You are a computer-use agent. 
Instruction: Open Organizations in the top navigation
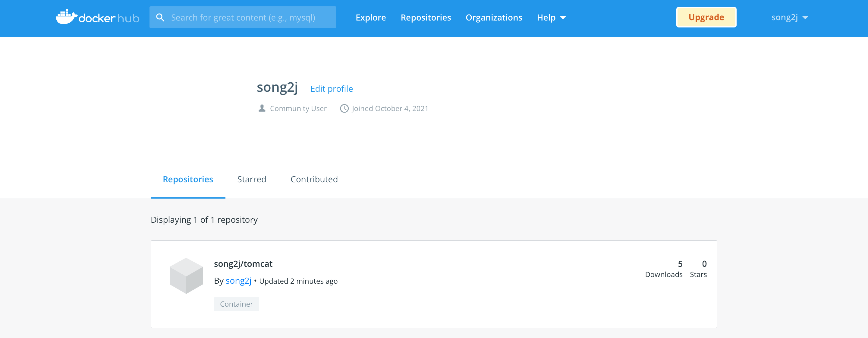coord(494,18)
